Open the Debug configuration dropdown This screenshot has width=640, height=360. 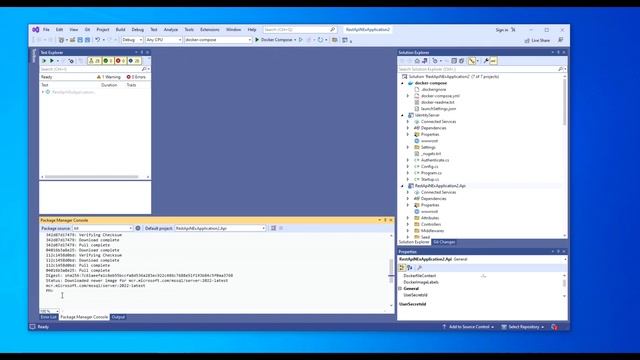(132, 40)
